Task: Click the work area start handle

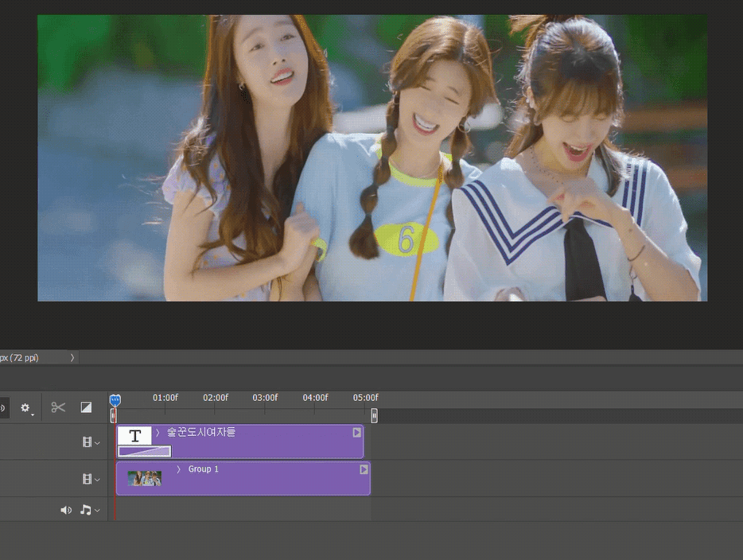Action: [113, 416]
